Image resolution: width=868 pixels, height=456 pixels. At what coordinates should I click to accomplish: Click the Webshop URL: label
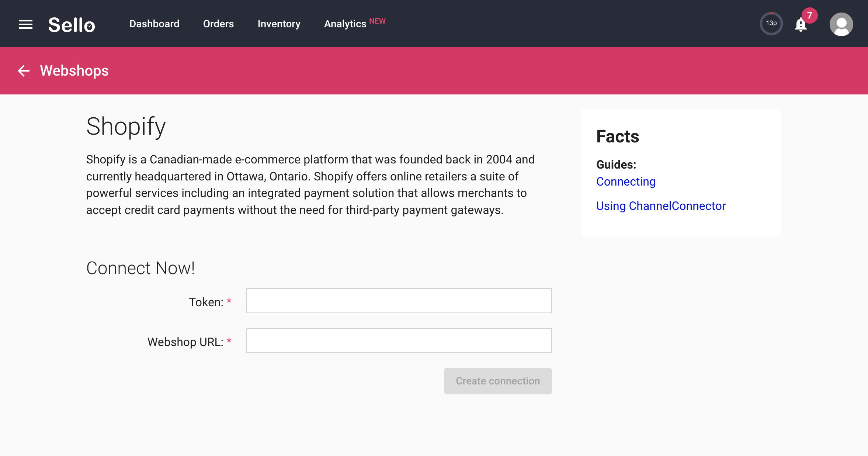click(185, 342)
